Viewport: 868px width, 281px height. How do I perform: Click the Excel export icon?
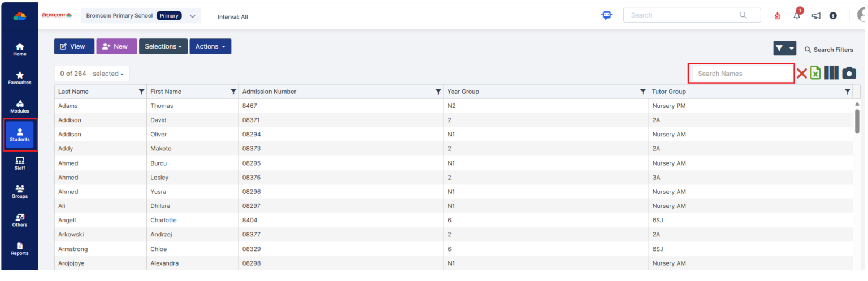tap(815, 73)
